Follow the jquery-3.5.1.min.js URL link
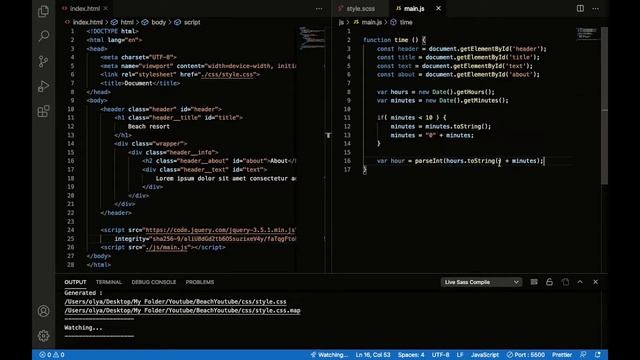Image resolution: width=640 pixels, height=360 pixels. (220, 230)
